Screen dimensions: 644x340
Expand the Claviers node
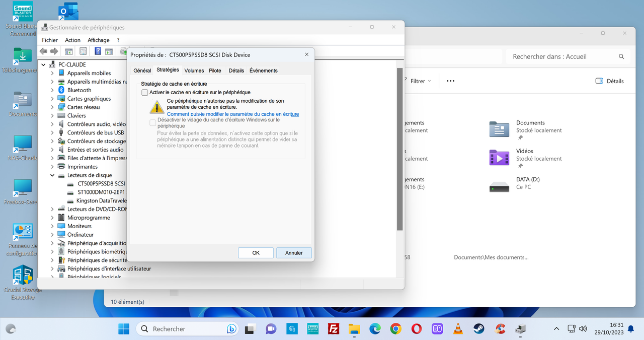pyautogui.click(x=52, y=116)
